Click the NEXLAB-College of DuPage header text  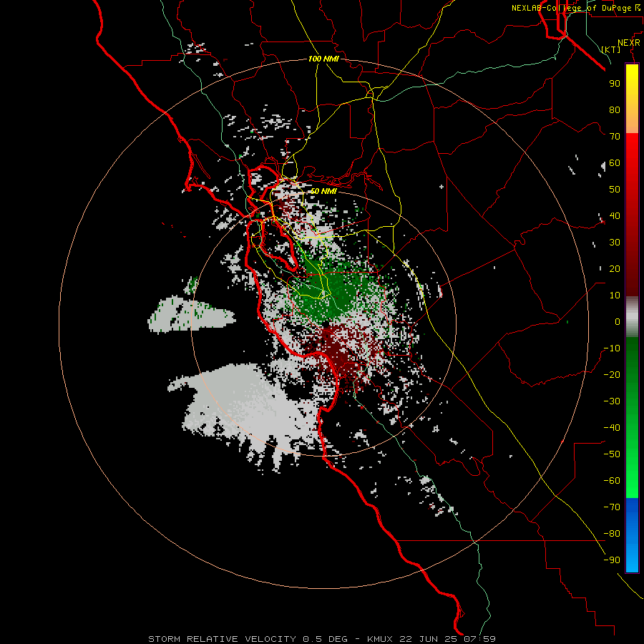click(x=571, y=8)
